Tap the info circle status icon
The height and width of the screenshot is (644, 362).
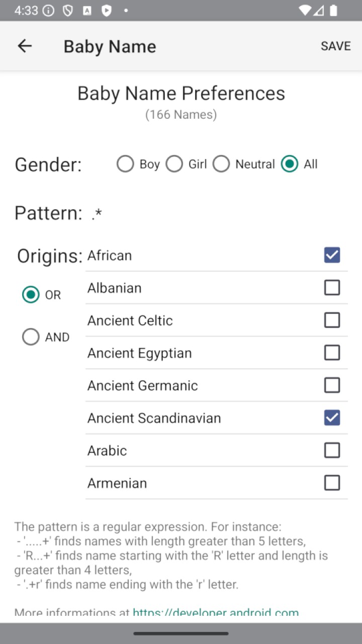click(48, 11)
